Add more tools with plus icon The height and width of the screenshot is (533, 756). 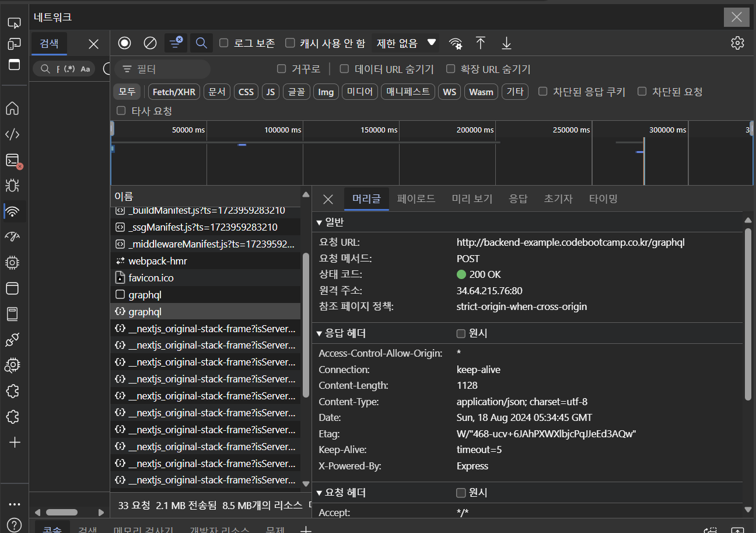15,443
